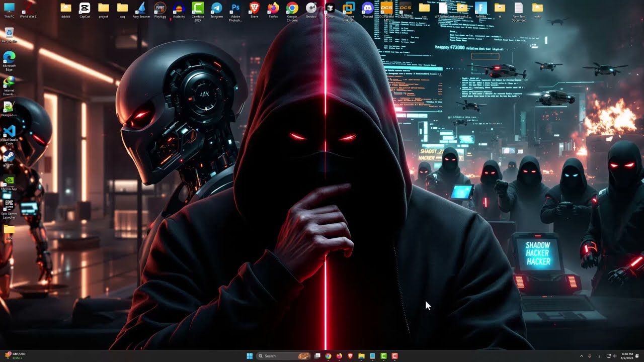Viewport: 644px width, 362px height.
Task: Launch Steam from the desktop
Action: pos(9,157)
